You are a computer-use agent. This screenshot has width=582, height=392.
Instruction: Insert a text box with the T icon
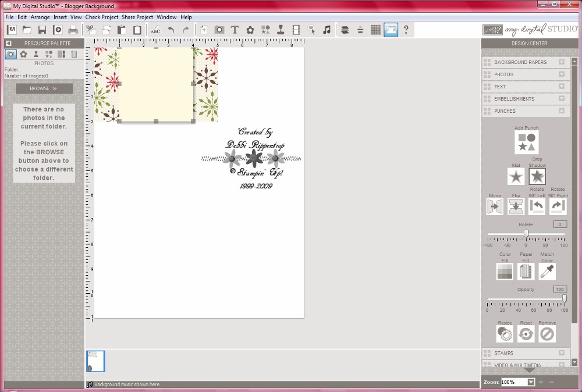[x=235, y=30]
